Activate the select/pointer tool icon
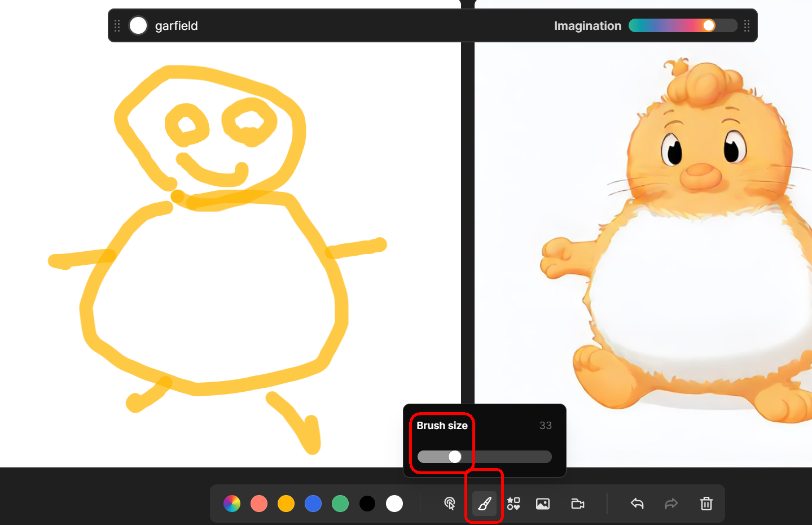The image size is (812, 525). (450, 504)
